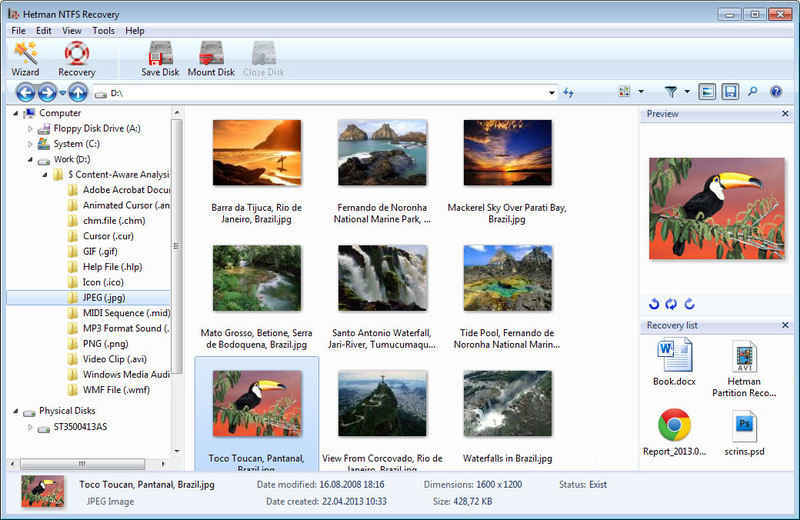Click the Recovery lifebuoy icon
The width and height of the screenshot is (800, 520).
tap(76, 58)
